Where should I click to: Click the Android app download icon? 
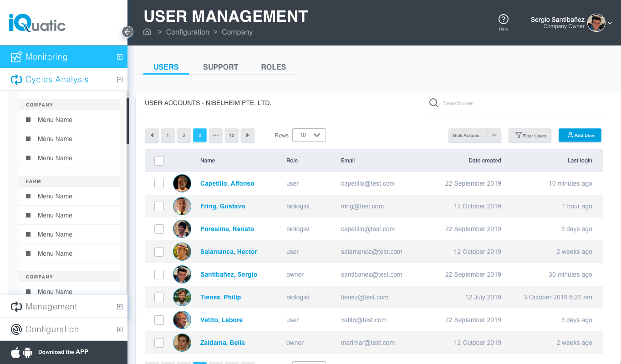pos(27,352)
